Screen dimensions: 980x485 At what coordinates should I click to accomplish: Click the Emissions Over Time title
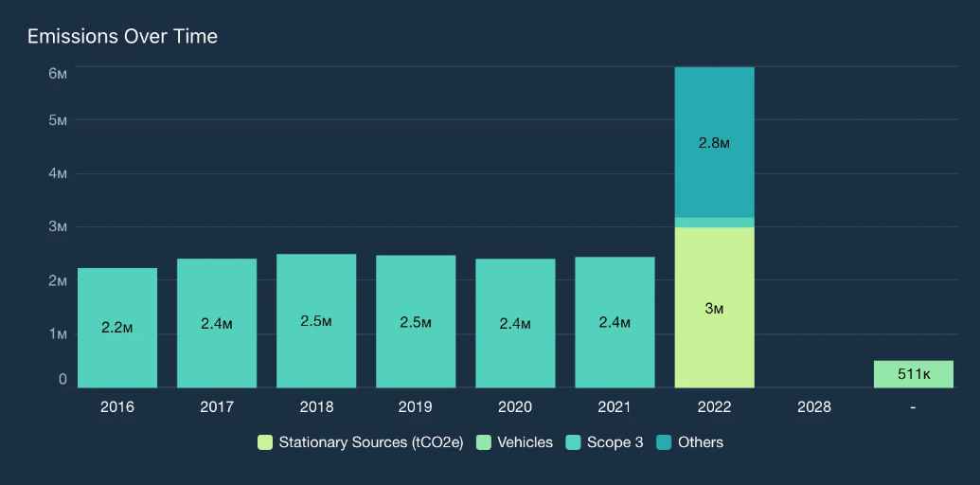click(122, 36)
